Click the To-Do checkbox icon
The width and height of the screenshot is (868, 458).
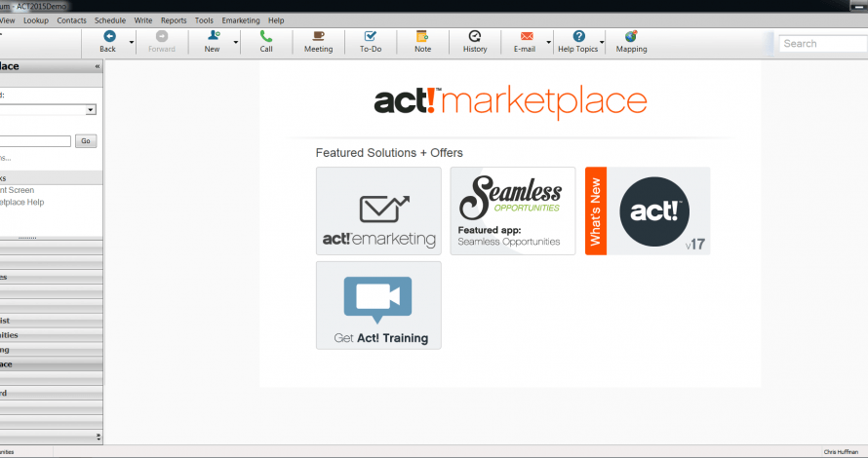click(371, 36)
